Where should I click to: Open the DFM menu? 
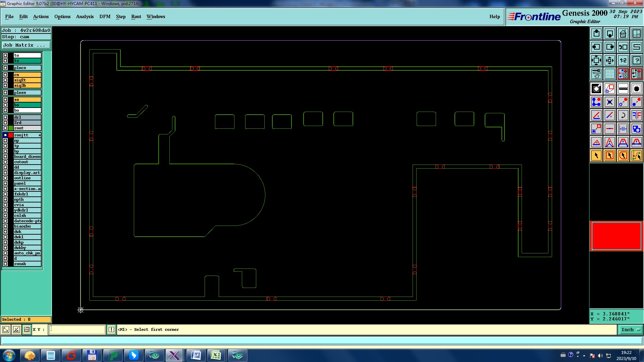pyautogui.click(x=105, y=16)
